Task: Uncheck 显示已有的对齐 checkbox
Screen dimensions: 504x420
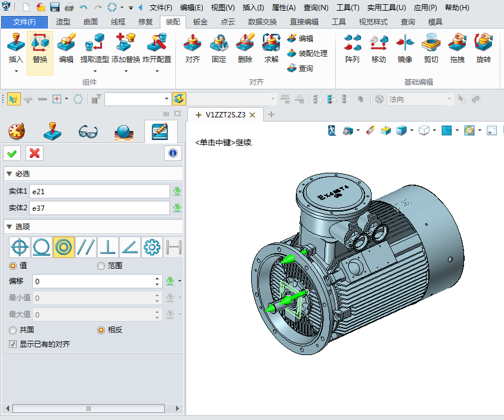Action: [13, 344]
